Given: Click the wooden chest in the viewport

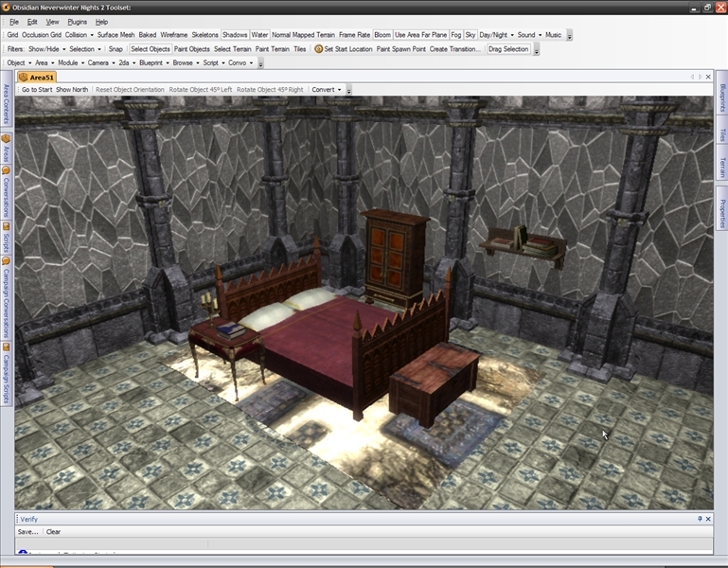Looking at the screenshot, I should point(434,381).
